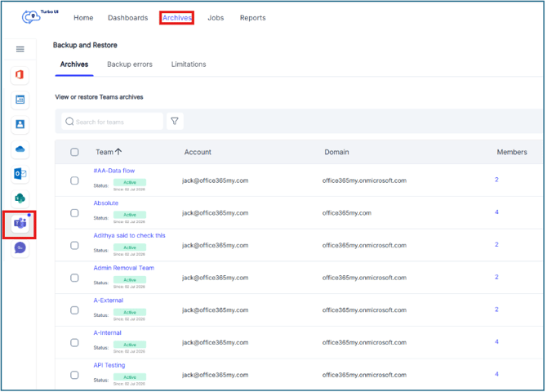Check the A-External row checkbox
547x392 pixels.
(x=74, y=310)
